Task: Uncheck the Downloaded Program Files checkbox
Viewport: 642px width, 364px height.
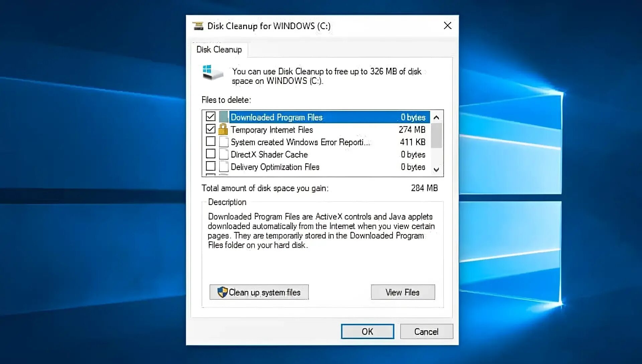Action: 211,117
